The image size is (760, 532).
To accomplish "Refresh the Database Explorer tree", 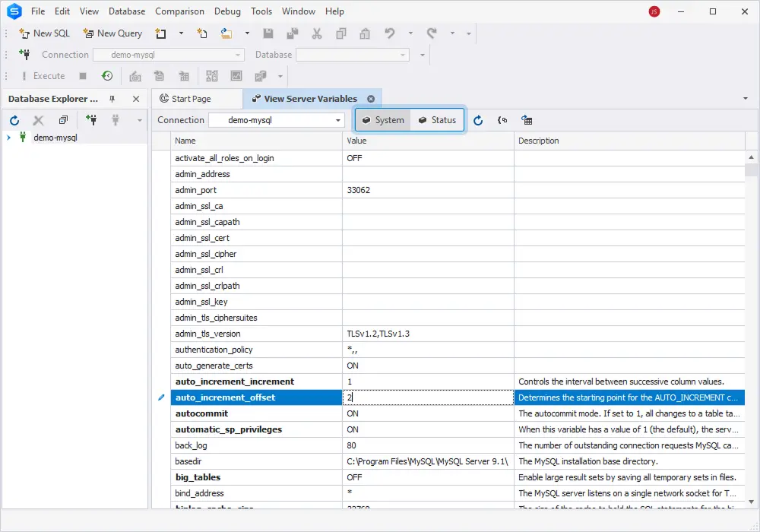I will pyautogui.click(x=14, y=120).
